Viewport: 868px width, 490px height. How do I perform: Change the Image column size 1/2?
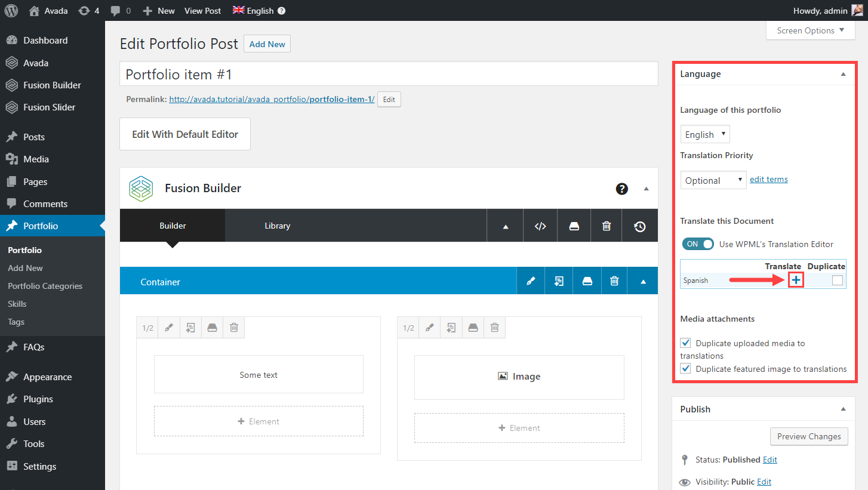coord(408,328)
